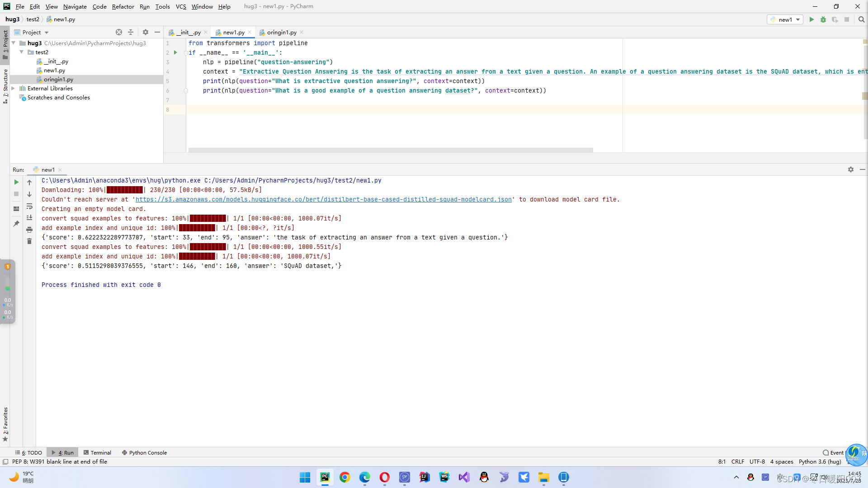Open the Terminal tool window

coord(97,452)
